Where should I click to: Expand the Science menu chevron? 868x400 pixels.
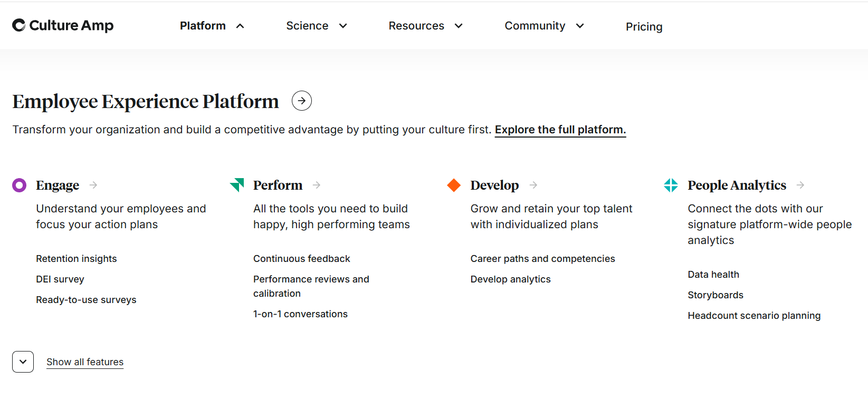pyautogui.click(x=343, y=26)
